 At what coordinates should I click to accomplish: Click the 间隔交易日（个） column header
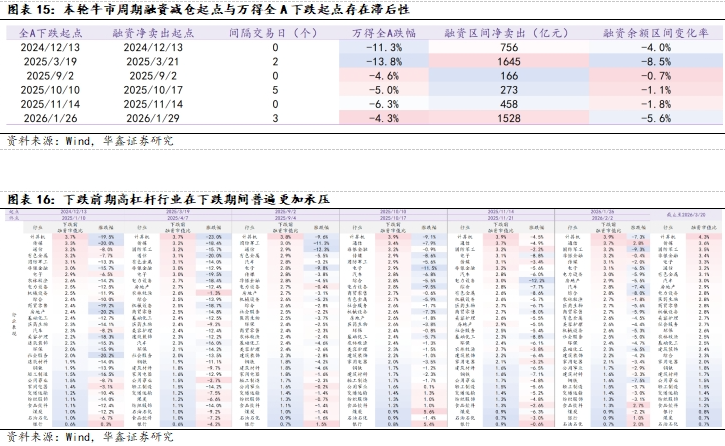click(x=274, y=32)
